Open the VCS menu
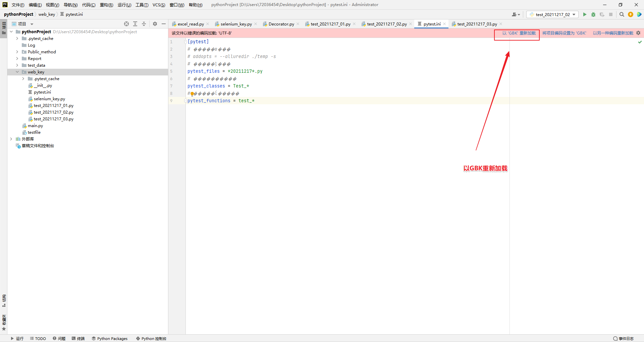 pyautogui.click(x=159, y=5)
